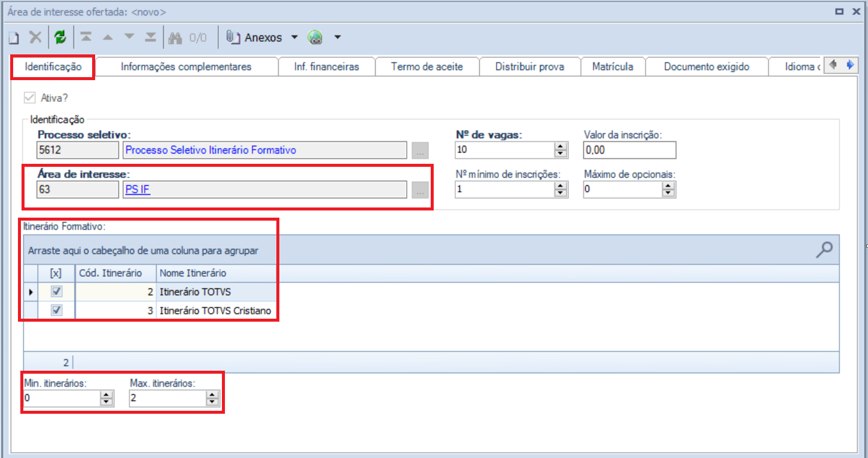The height and width of the screenshot is (458, 868).
Task: Click the binoculars Find icon
Action: pos(175,38)
